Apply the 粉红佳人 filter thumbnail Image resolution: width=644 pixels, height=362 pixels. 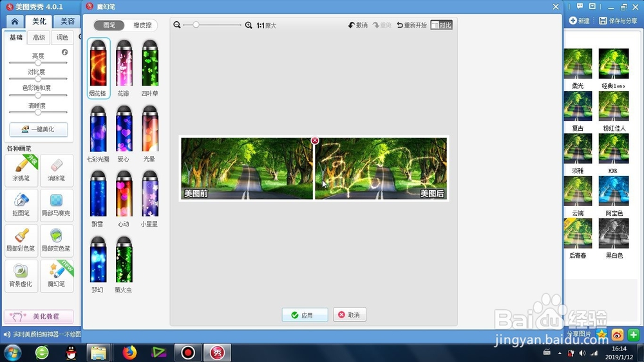click(614, 106)
